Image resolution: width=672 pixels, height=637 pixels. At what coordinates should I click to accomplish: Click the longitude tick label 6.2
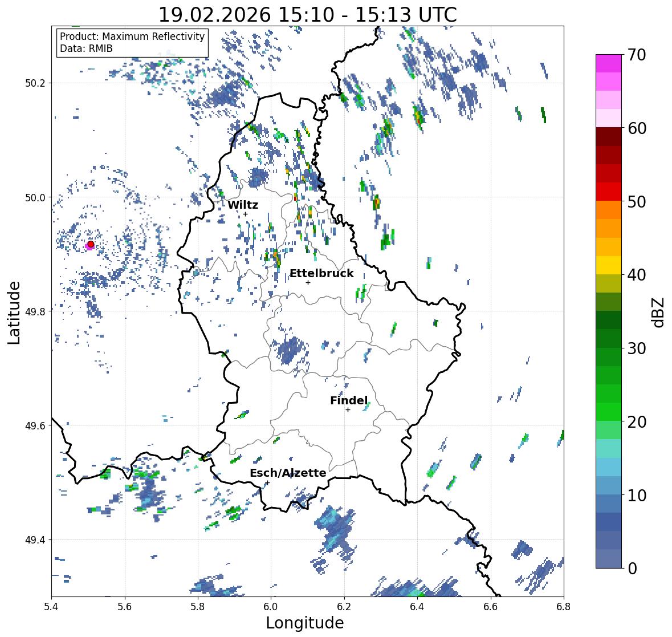click(x=344, y=606)
